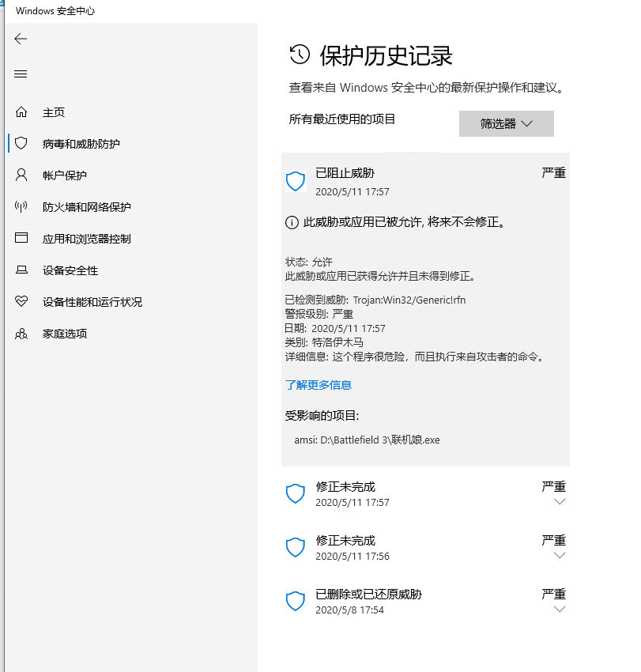Click the 严重 severity label on 已阻止威胁

coord(553,172)
